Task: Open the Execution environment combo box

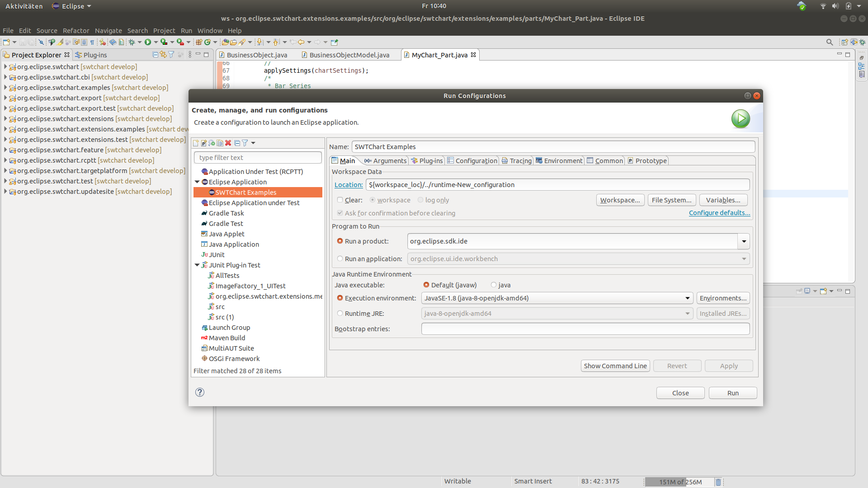Action: [557, 298]
